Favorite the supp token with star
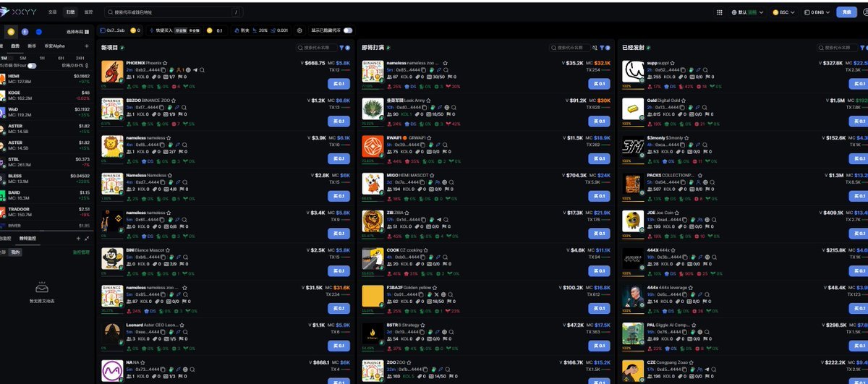The image size is (868, 384). (672, 63)
